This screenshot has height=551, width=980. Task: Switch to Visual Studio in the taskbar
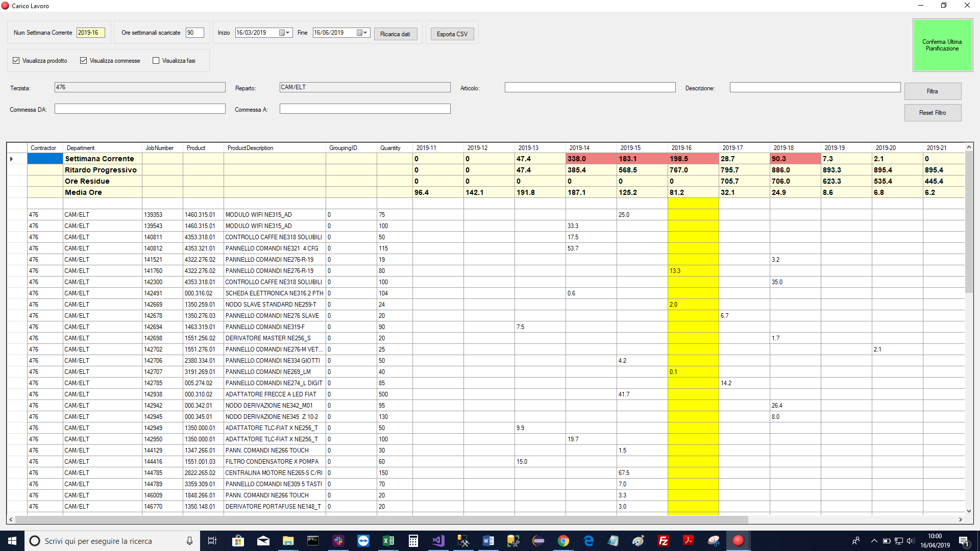(438, 541)
